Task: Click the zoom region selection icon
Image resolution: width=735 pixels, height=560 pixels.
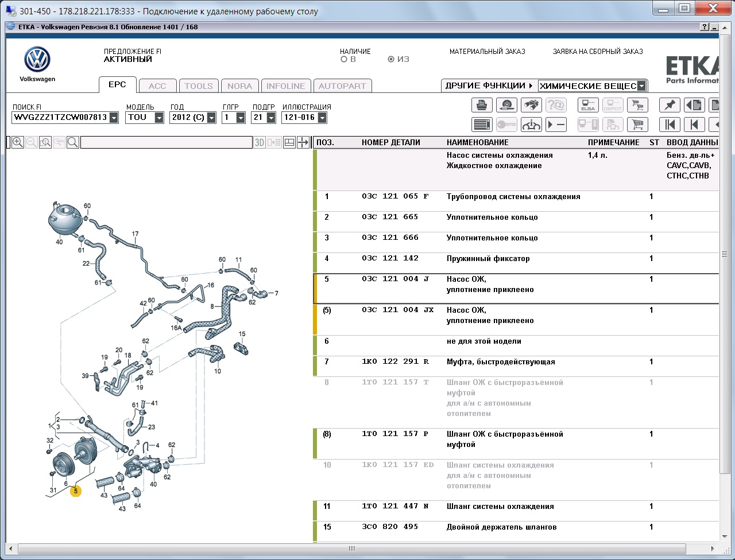Action: click(x=45, y=142)
